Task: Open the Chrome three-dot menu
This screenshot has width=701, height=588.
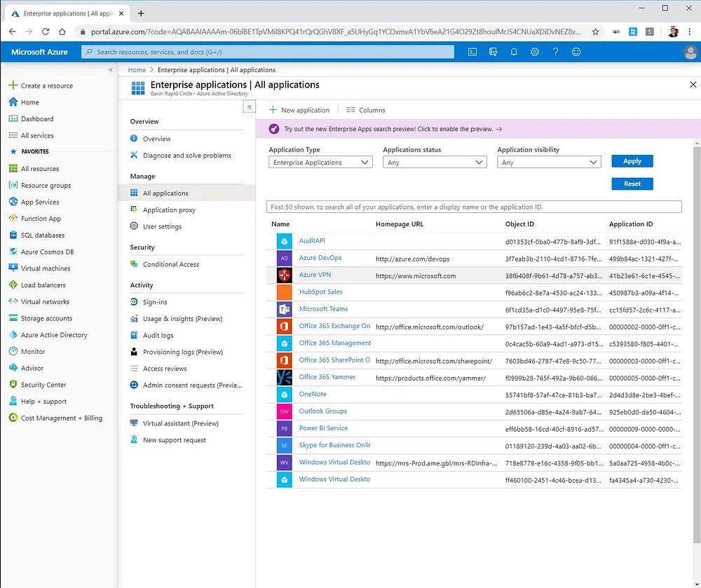Action: (689, 32)
